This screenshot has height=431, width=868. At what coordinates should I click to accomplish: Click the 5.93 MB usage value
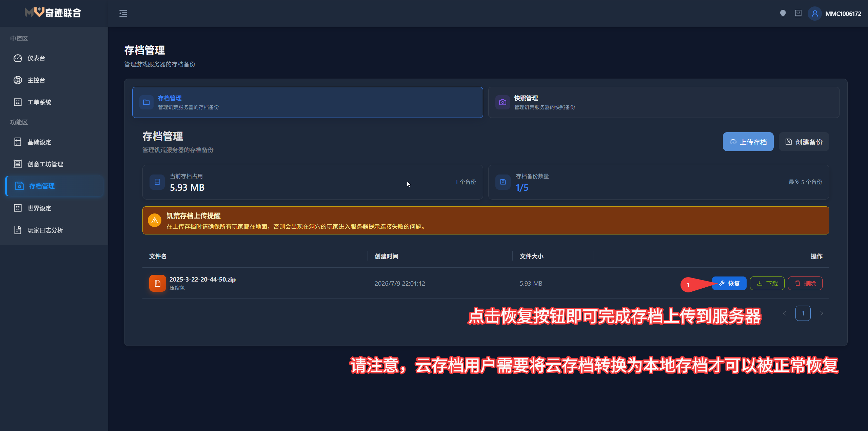tap(187, 188)
